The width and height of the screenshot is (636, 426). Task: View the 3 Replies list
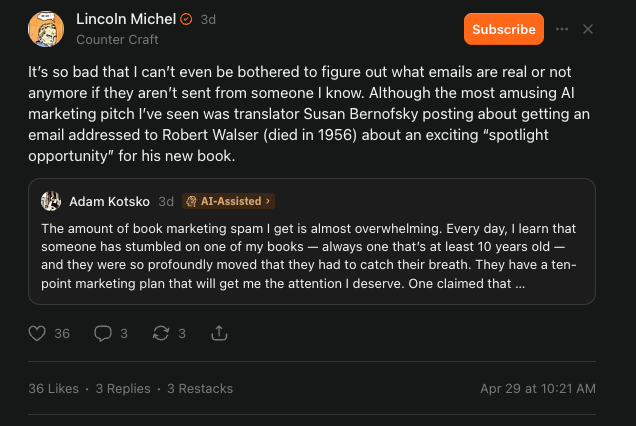(123, 389)
